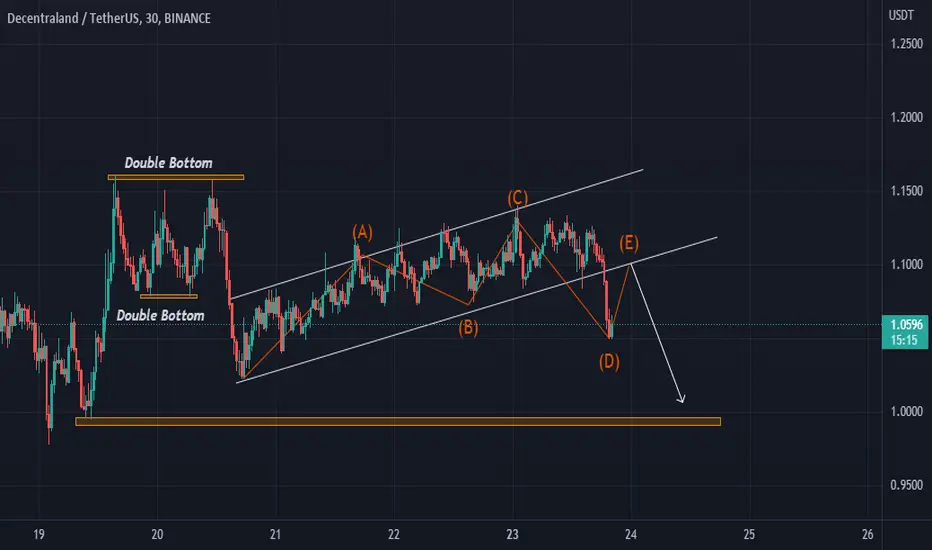
Task: Click the 1.1500 price axis label
Action: click(x=906, y=191)
